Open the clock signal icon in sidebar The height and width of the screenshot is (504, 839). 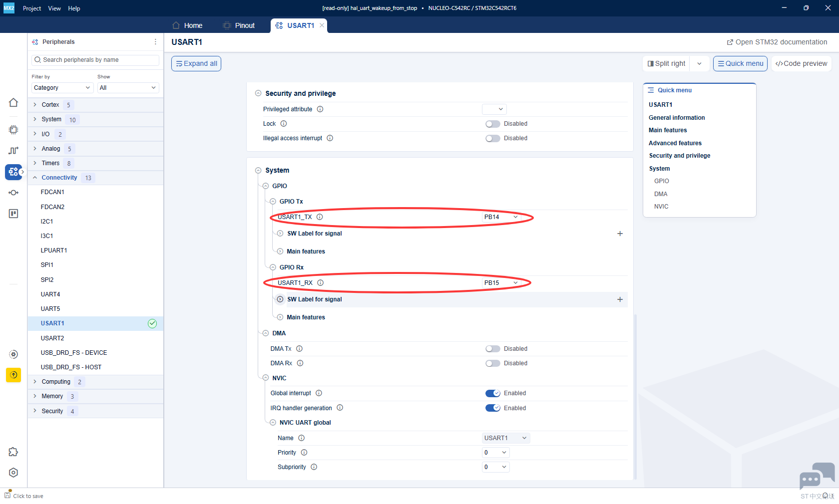13,151
